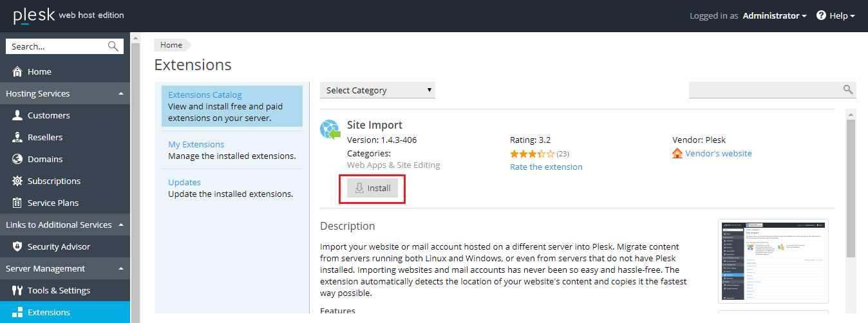Image resolution: width=868 pixels, height=323 pixels.
Task: Install the Site Import extension
Action: coord(372,188)
